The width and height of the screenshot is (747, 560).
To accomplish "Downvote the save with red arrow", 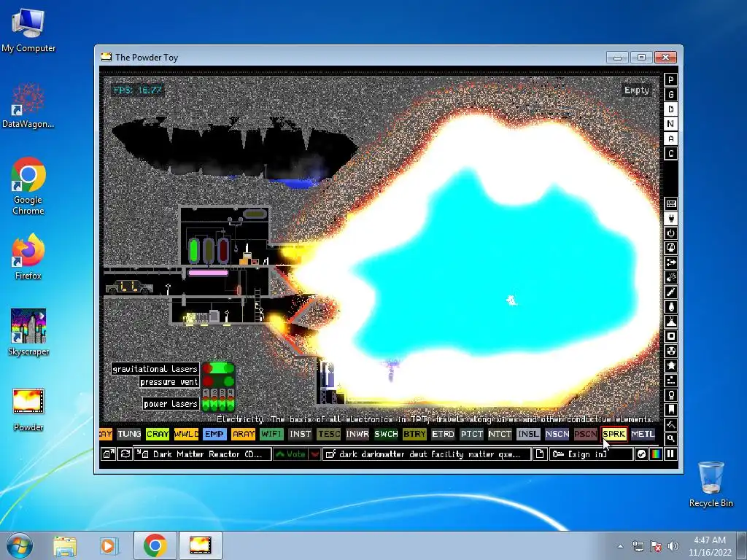I will click(x=314, y=454).
